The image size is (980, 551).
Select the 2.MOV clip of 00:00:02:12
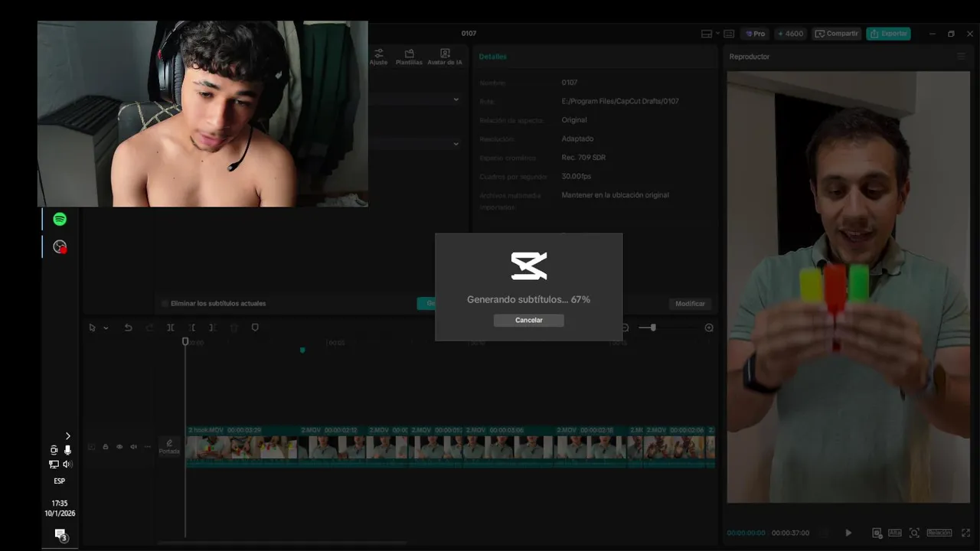click(332, 446)
